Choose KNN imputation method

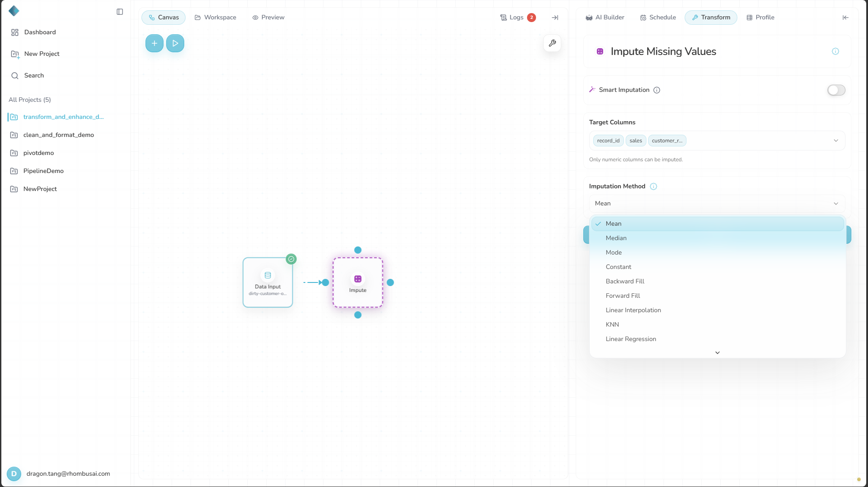(x=718, y=324)
